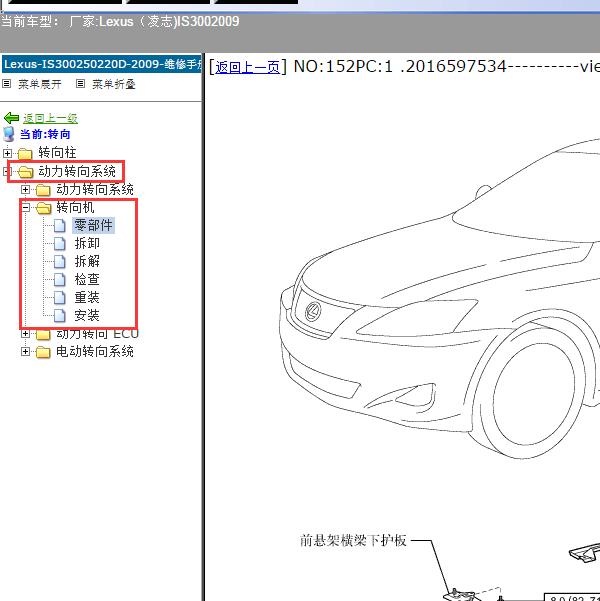Click the 当前:转向 heading text
600x601 pixels.
click(45, 134)
